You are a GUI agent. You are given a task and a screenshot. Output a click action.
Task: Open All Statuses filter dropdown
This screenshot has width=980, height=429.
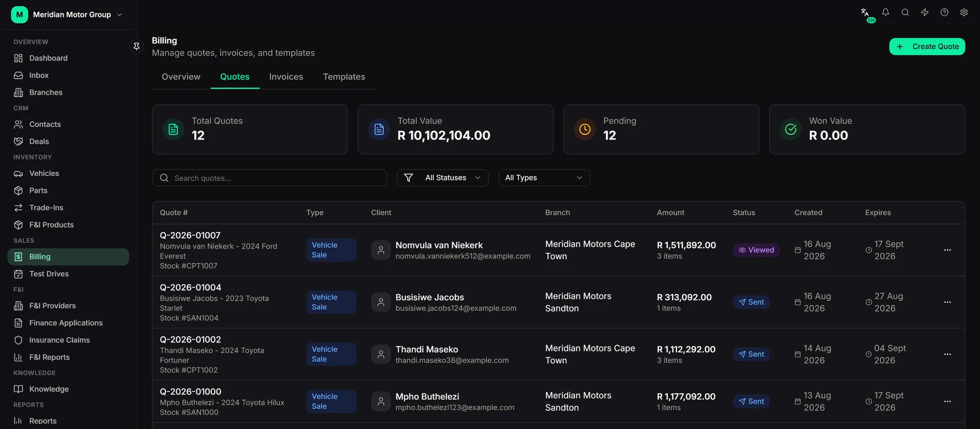coord(442,177)
